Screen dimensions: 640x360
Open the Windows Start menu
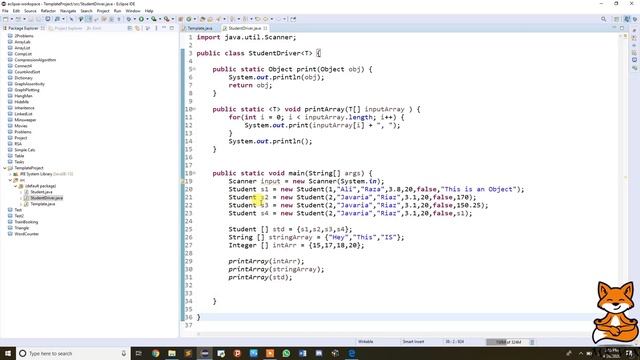[8, 353]
